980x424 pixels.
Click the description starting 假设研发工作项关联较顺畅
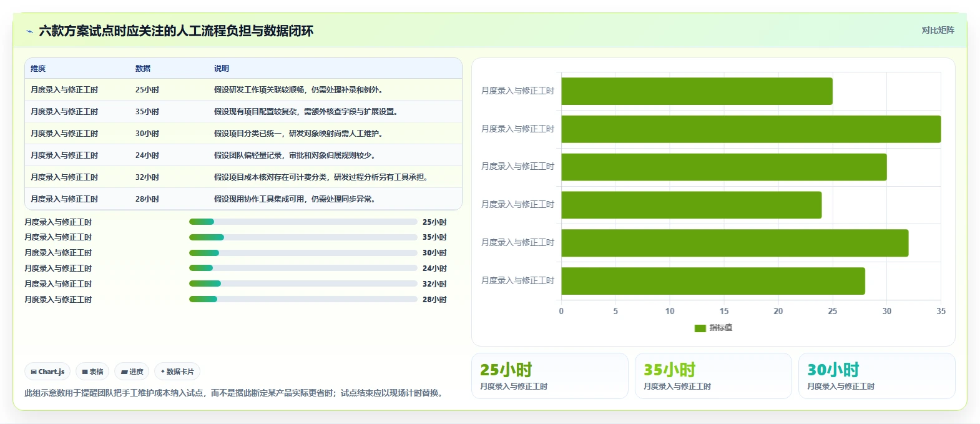298,90
